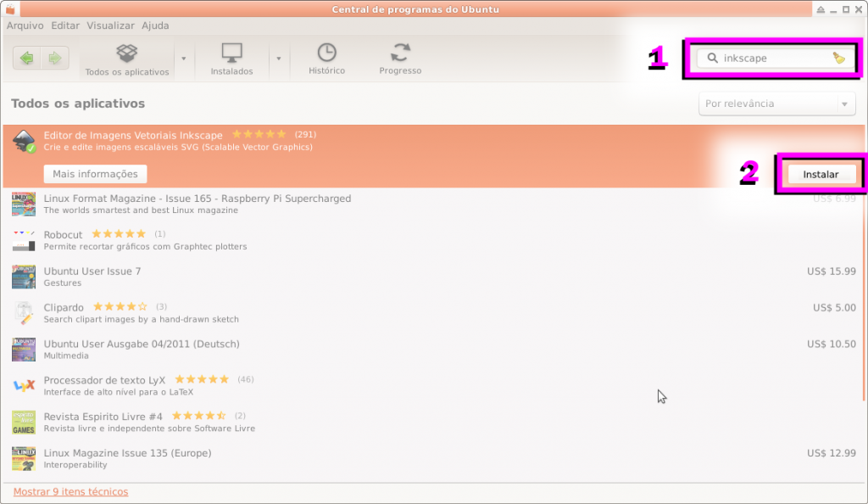Show Instalados applications
The image size is (868, 504).
(x=231, y=59)
